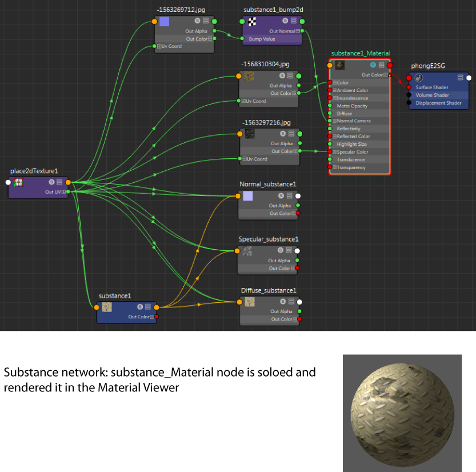Viewport: 476px width, 472px height.
Task: Change view mode of place2dTexture1 node
Action: [x=59, y=182]
